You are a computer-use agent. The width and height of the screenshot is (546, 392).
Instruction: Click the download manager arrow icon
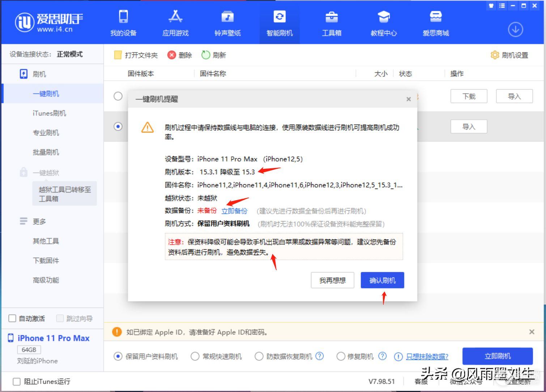[515, 30]
